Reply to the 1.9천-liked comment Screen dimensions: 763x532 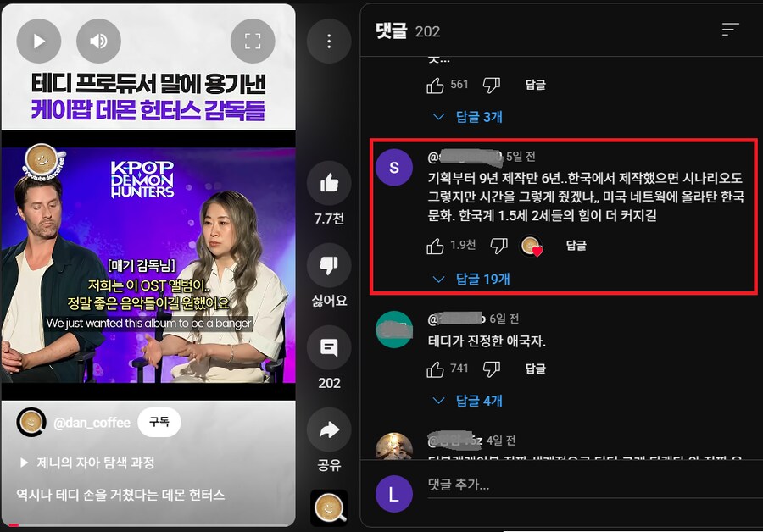click(x=576, y=246)
